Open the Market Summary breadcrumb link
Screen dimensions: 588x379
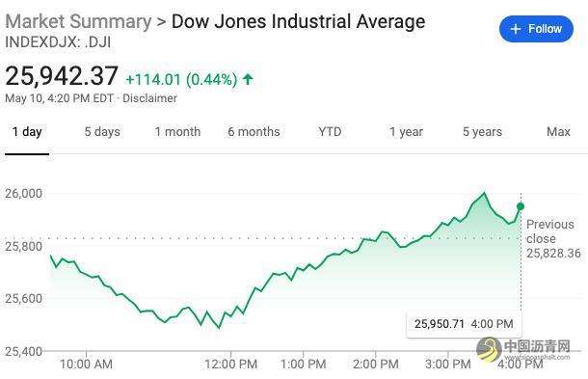pyautogui.click(x=78, y=21)
